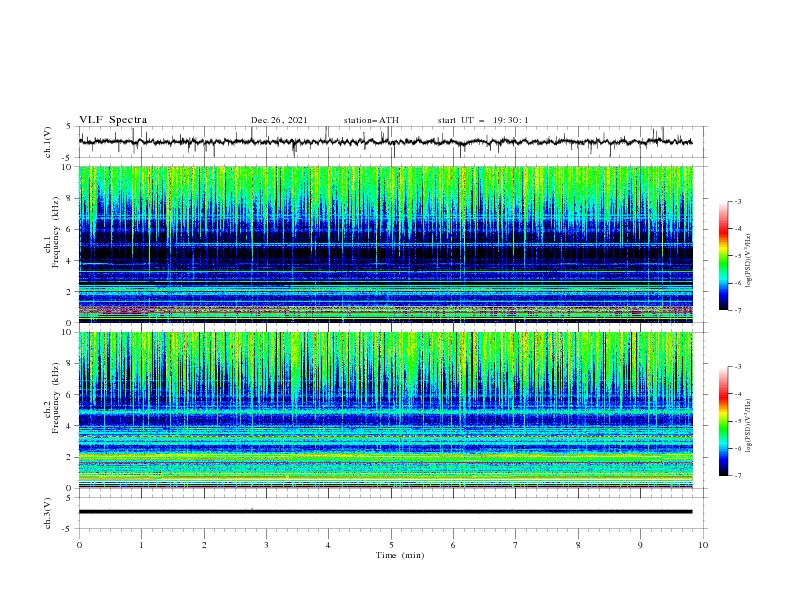Click the "10" tick on the time axis

coord(703,545)
